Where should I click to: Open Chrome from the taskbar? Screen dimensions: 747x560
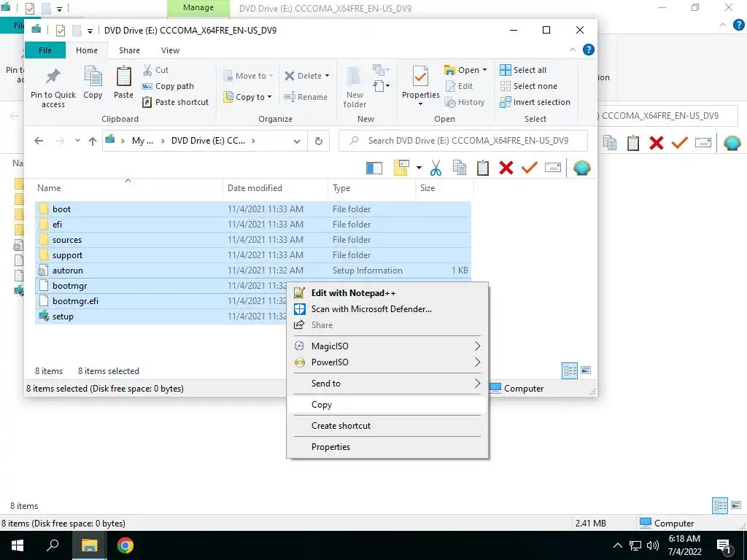(x=125, y=545)
